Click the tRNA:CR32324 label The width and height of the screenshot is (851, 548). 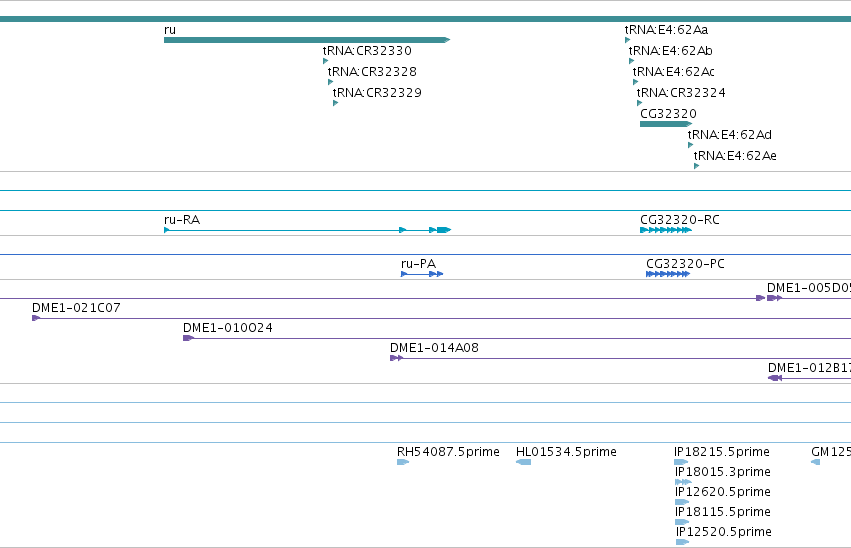click(681, 93)
